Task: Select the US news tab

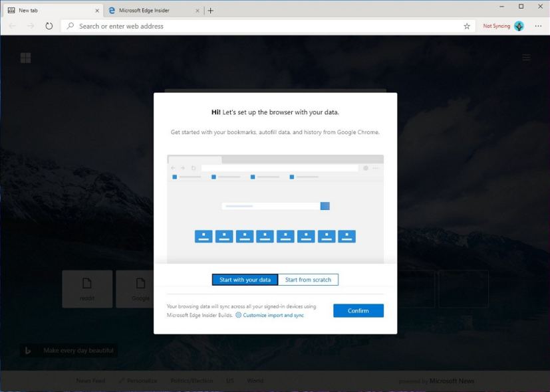Action: [x=230, y=381]
